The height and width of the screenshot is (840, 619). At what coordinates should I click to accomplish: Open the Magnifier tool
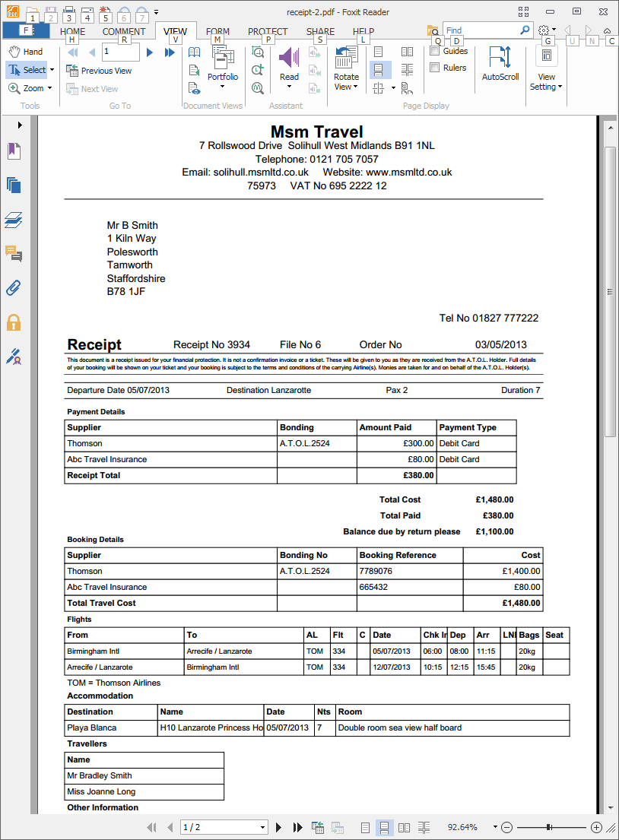(x=258, y=88)
